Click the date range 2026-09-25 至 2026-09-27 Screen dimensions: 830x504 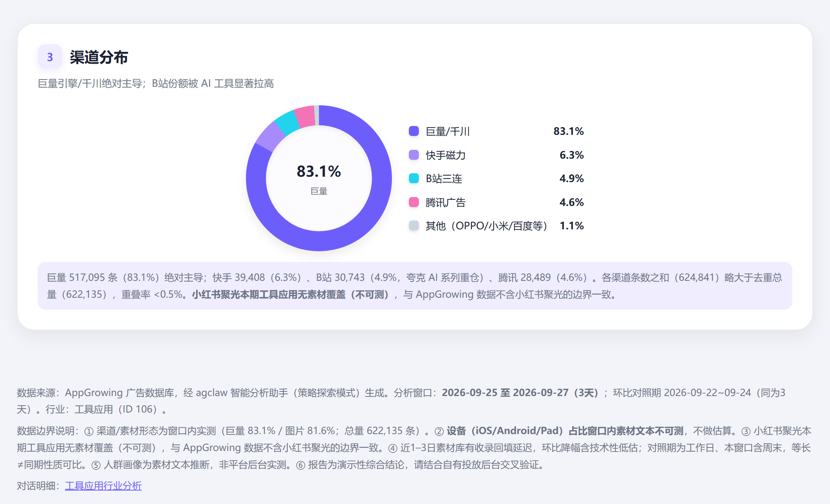tap(505, 393)
